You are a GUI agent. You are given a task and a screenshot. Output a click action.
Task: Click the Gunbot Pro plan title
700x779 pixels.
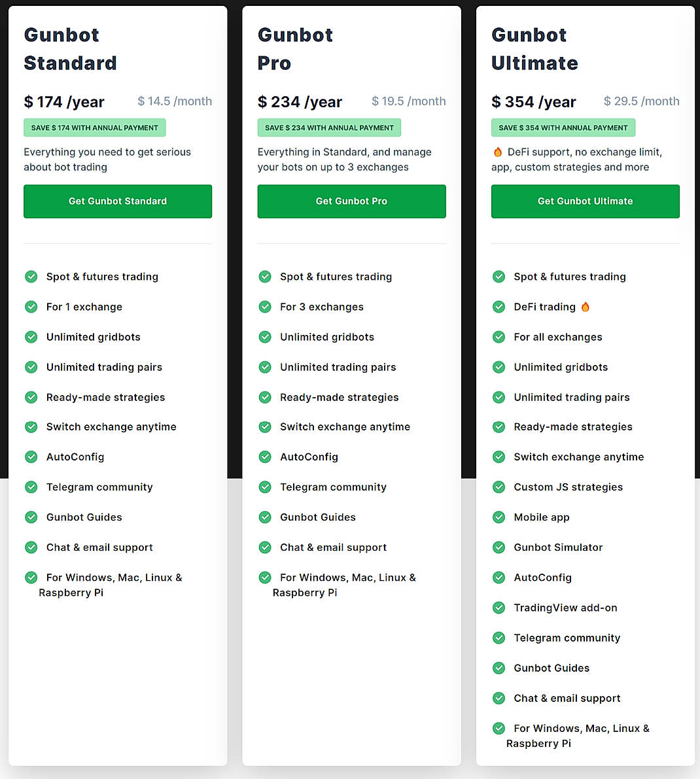tap(295, 49)
